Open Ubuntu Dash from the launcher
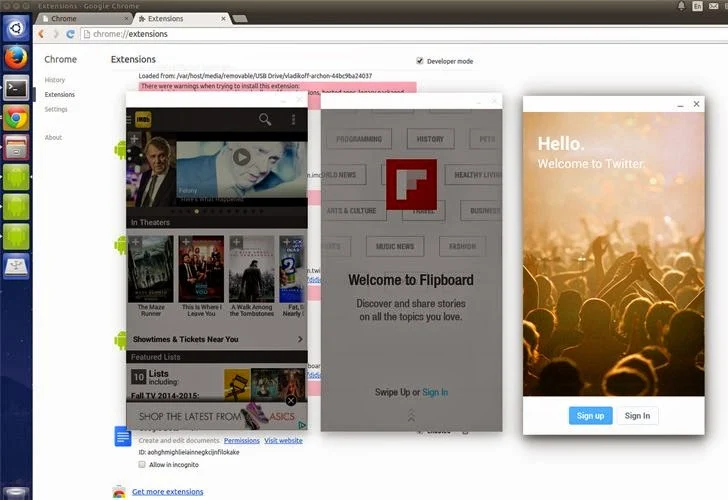The width and height of the screenshot is (728, 500). click(x=16, y=29)
